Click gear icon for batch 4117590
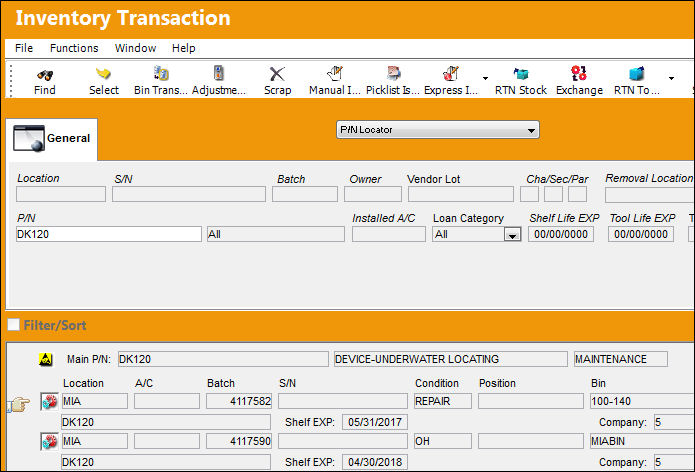695x472 pixels. pos(49,441)
